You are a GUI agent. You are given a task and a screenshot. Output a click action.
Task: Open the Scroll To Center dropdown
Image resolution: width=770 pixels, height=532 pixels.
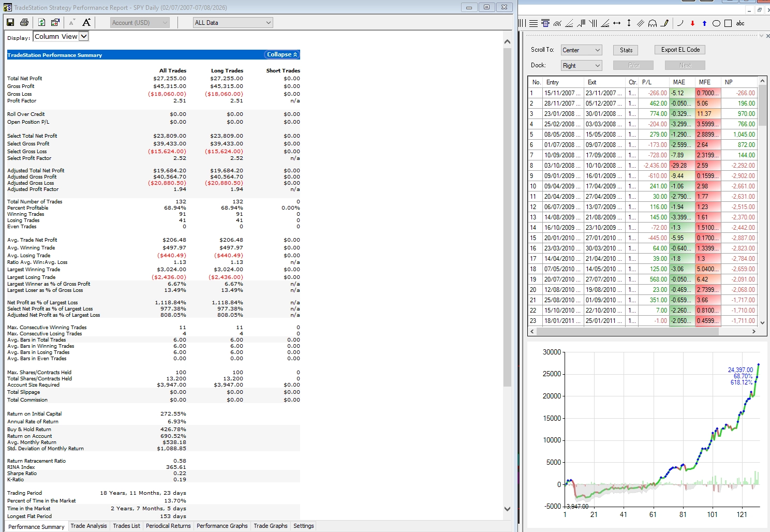click(x=582, y=50)
